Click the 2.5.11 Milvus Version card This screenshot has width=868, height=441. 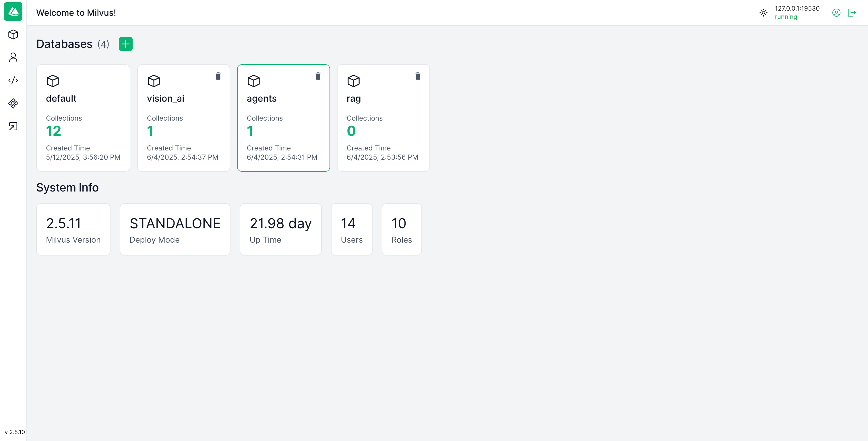pyautogui.click(x=73, y=229)
